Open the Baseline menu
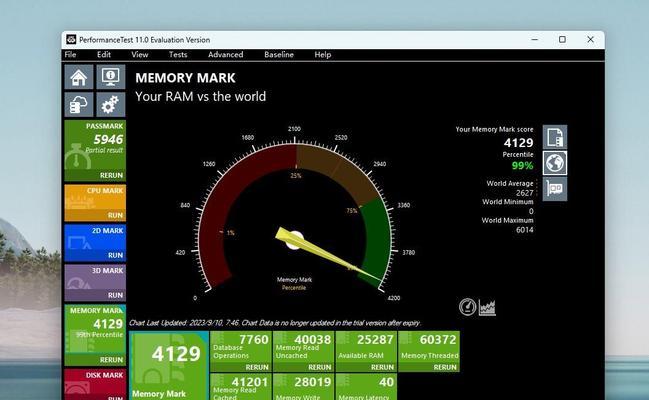The width and height of the screenshot is (649, 400). tap(279, 55)
